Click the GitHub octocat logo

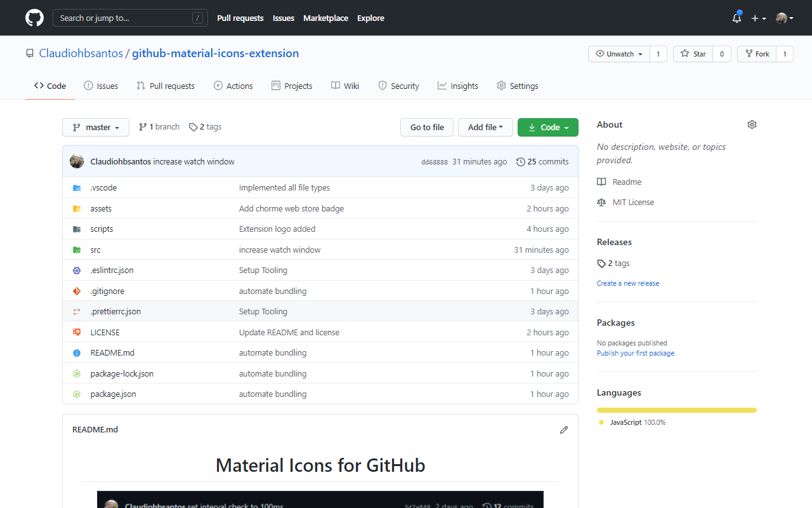pyautogui.click(x=34, y=18)
